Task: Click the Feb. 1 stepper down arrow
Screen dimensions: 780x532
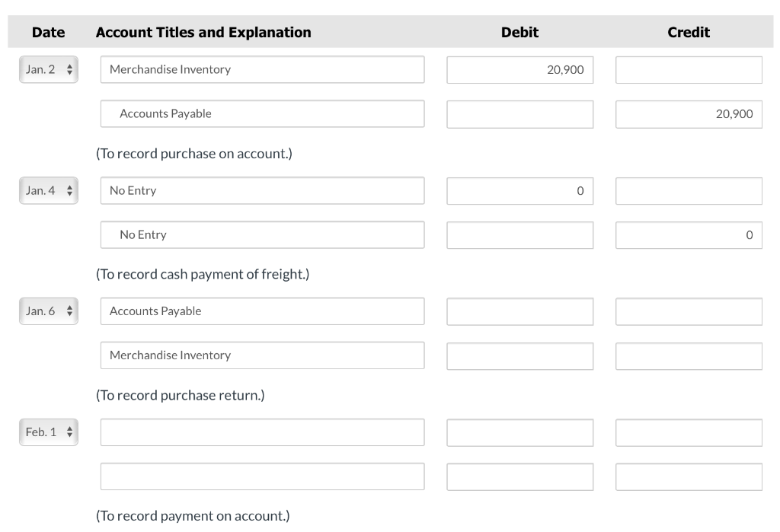Action: point(68,435)
